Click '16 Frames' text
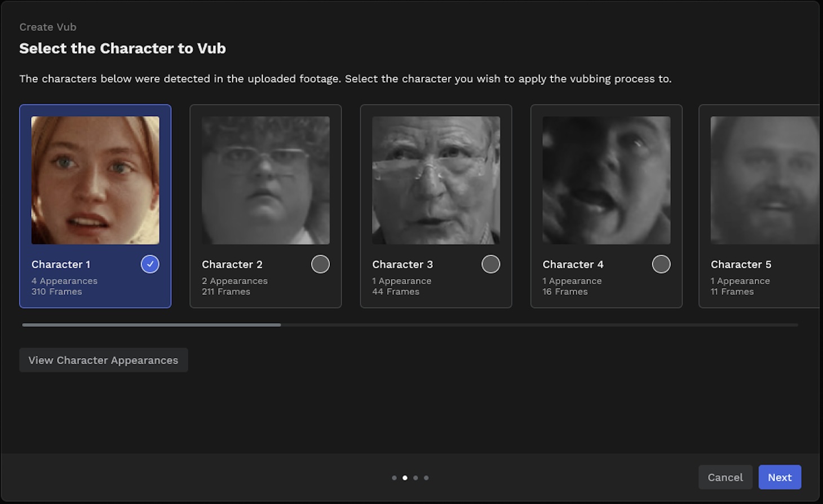Viewport: 823px width, 504px height. (565, 291)
